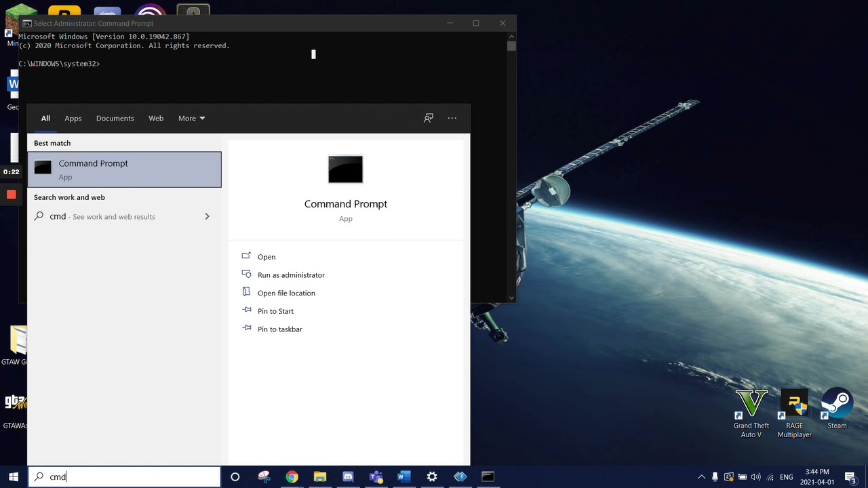Switch to the Web search tab
Image resolution: width=868 pixels, height=488 pixels.
coord(156,118)
